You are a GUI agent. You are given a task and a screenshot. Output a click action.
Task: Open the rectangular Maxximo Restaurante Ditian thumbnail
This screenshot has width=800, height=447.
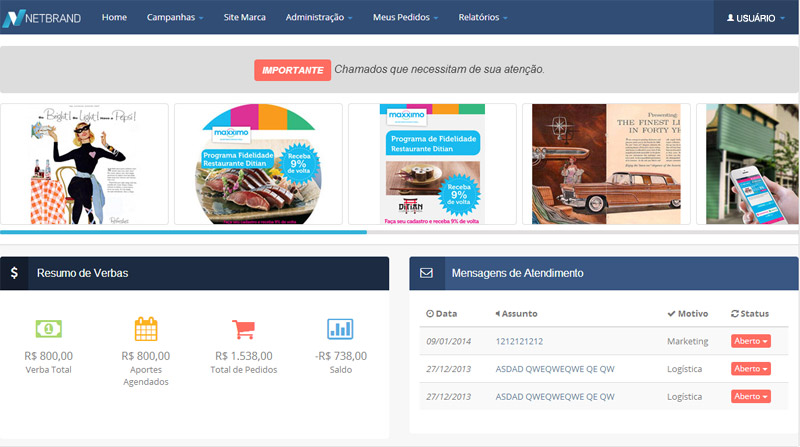[x=432, y=164]
